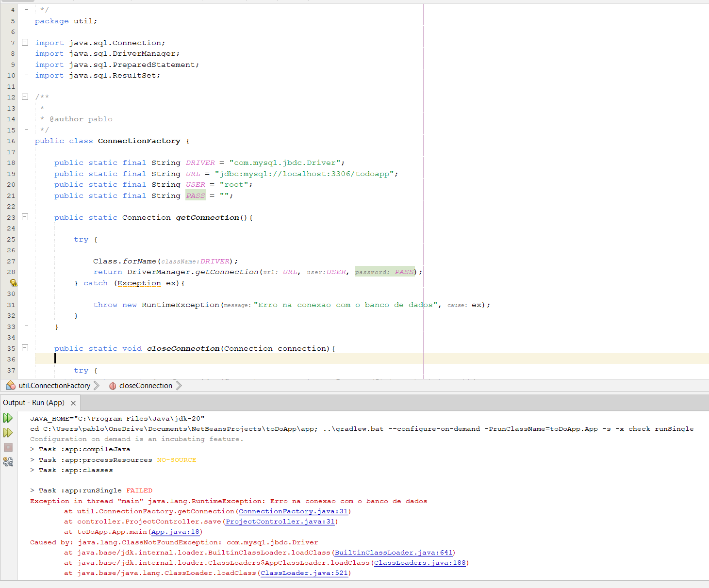Click the lightbulb hint icon on the catch line
Screen dimensions: 709x588
click(x=14, y=283)
